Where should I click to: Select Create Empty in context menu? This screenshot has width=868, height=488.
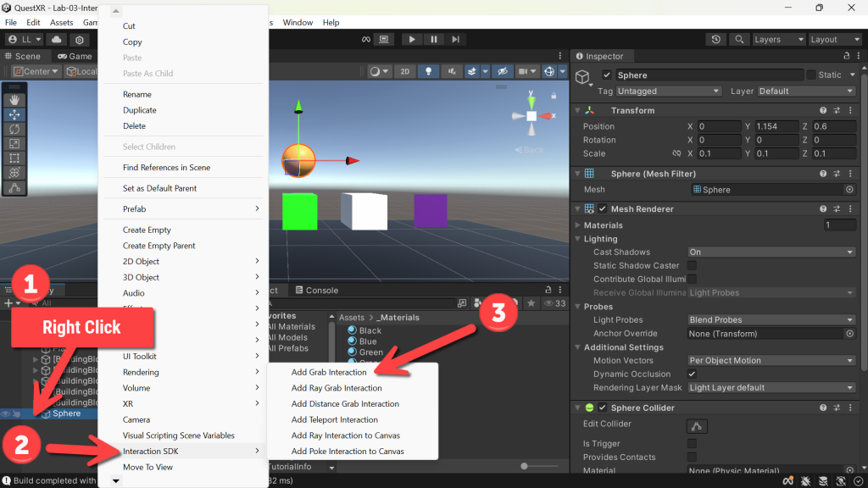[147, 230]
